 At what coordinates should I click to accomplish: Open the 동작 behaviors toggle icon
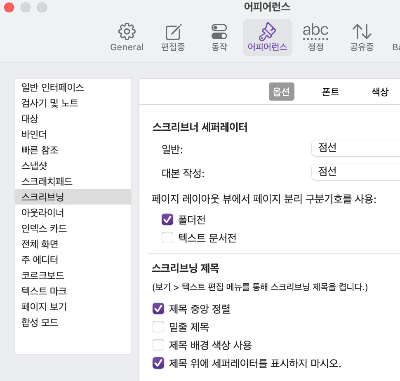coord(219,37)
